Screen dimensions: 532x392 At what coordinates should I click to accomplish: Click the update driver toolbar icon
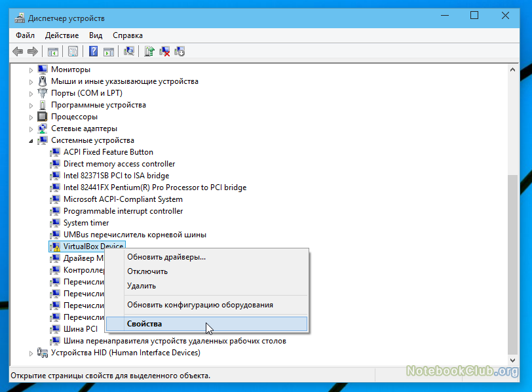tap(149, 51)
